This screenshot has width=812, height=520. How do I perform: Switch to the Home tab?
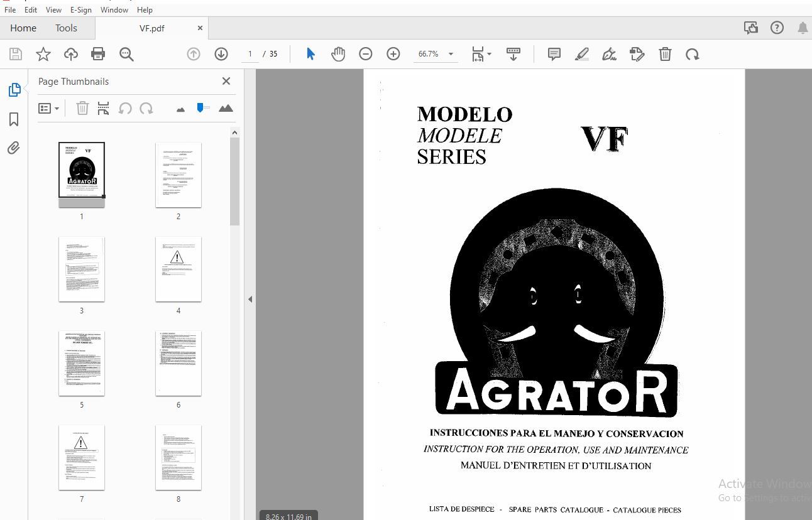tap(23, 28)
